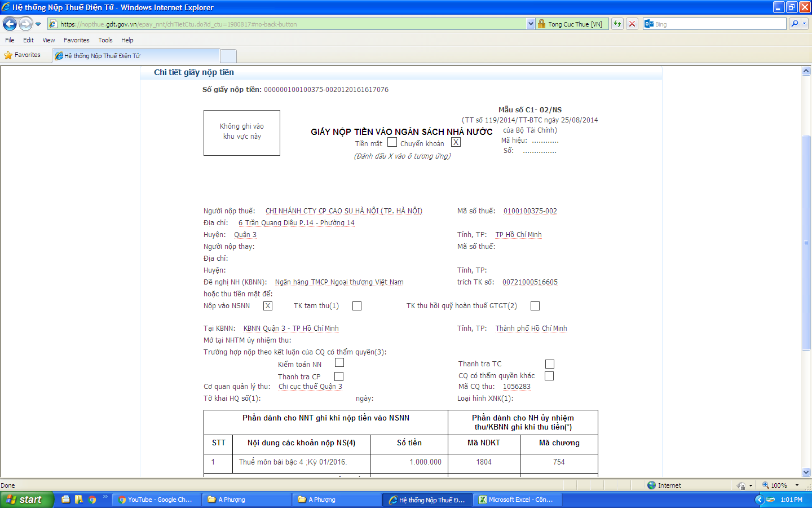Viewport: 812px width, 508px height.
Task: Click the security lock certificate icon
Action: point(541,24)
